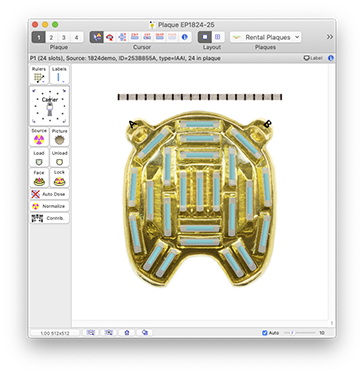
Task: Open the Rental Plaques dropdown
Action: click(265, 37)
